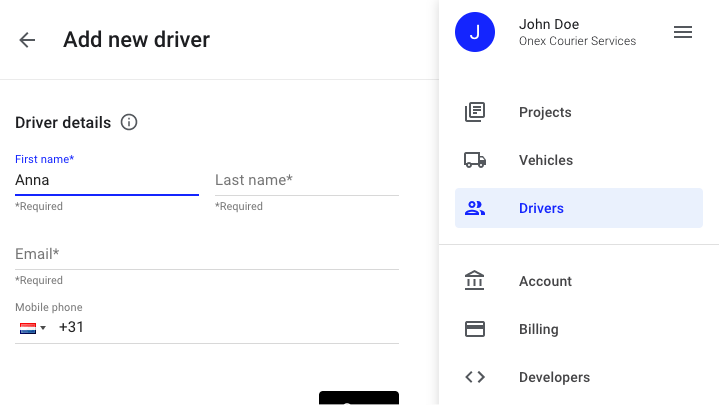Click the Developers code brackets icon

475,377
